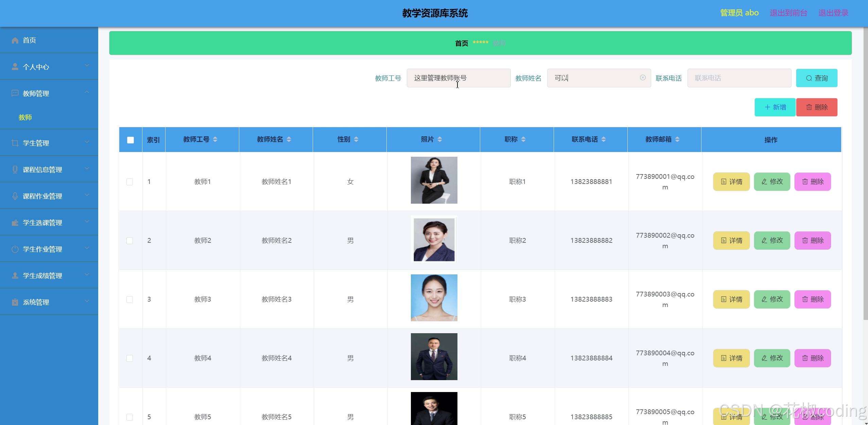Click the user icon next to 个人中心

coord(15,66)
